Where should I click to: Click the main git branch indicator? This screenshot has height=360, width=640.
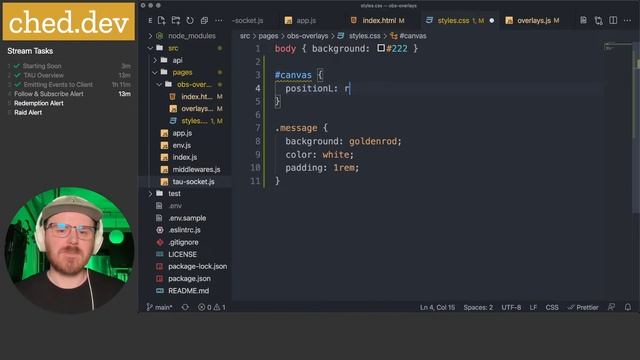coord(160,307)
